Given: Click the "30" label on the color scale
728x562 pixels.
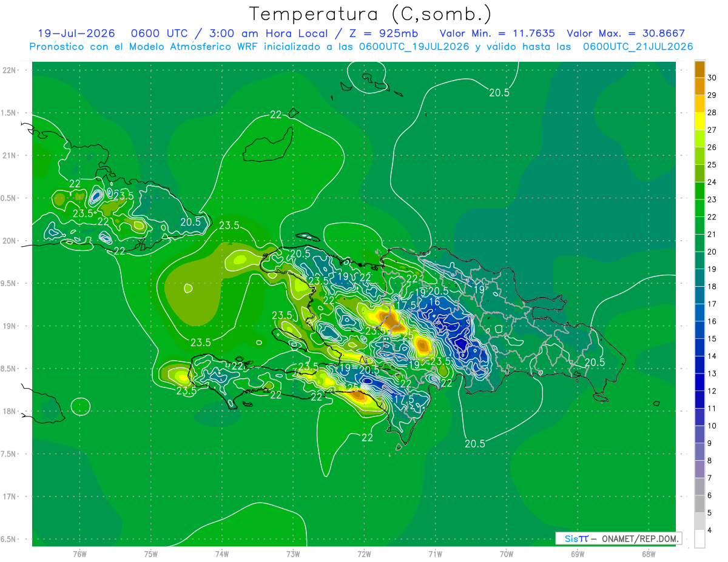Looking at the screenshot, I should click(713, 78).
